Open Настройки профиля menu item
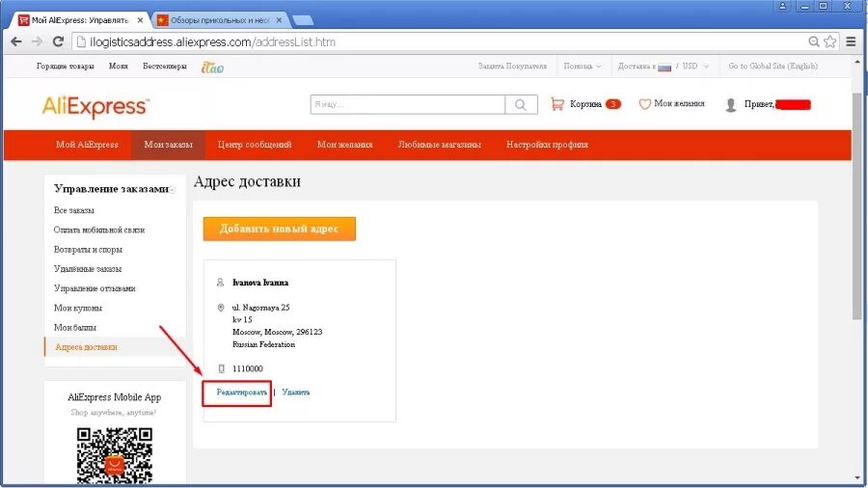Screen dimensions: 868x488 tap(547, 145)
